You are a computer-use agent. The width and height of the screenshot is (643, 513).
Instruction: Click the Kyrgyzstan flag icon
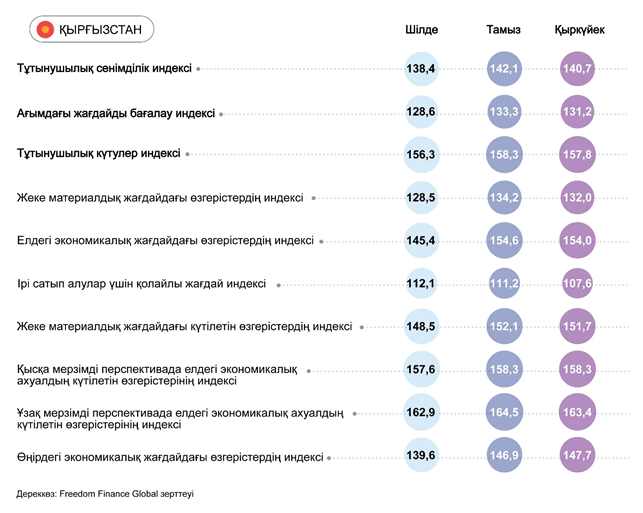click(x=45, y=30)
